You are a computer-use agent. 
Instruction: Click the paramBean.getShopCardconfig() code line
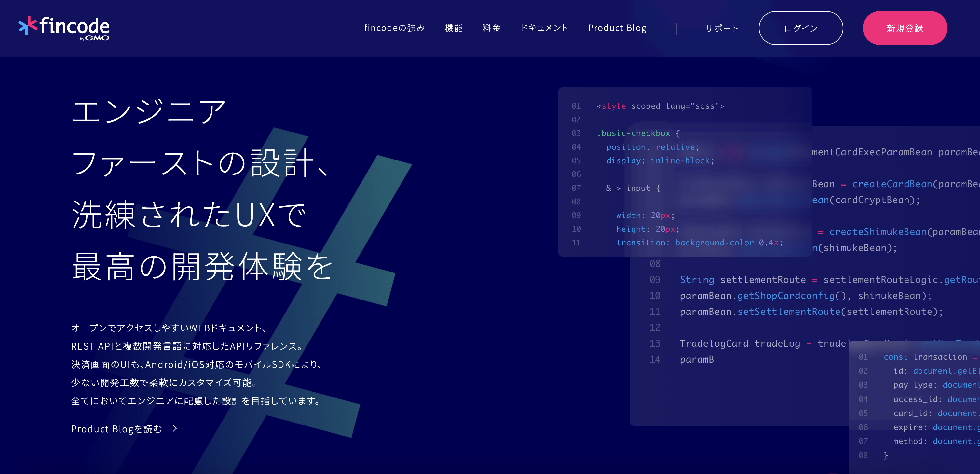click(x=805, y=296)
